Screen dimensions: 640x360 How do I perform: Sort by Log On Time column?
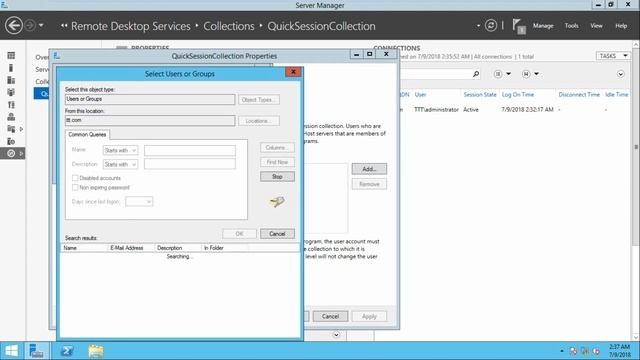518,95
